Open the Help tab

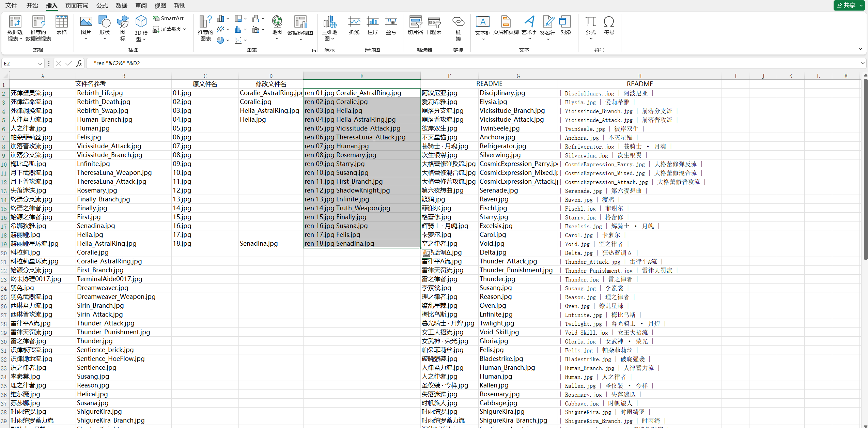click(x=180, y=5)
